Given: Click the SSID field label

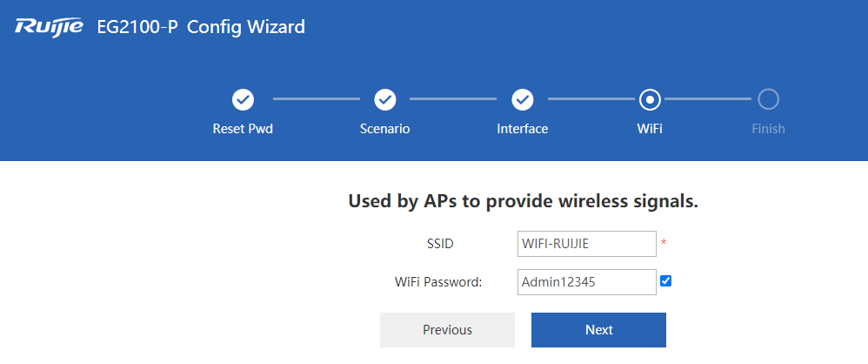Looking at the screenshot, I should (441, 244).
